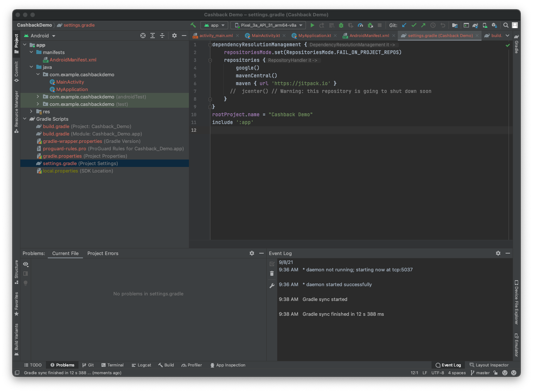The width and height of the screenshot is (533, 392).
Task: Click the Git update project arrow
Action: pos(404,25)
